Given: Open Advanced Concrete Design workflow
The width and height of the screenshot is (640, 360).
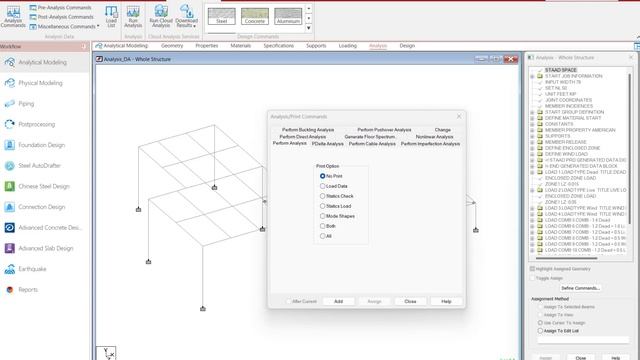Looking at the screenshot, I should click(50, 228).
